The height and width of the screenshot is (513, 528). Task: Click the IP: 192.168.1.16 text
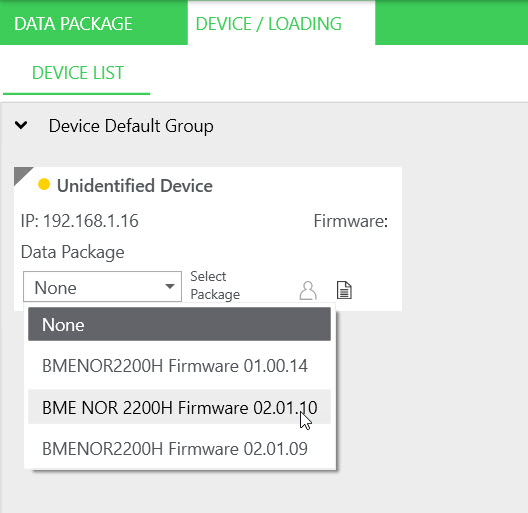point(79,221)
